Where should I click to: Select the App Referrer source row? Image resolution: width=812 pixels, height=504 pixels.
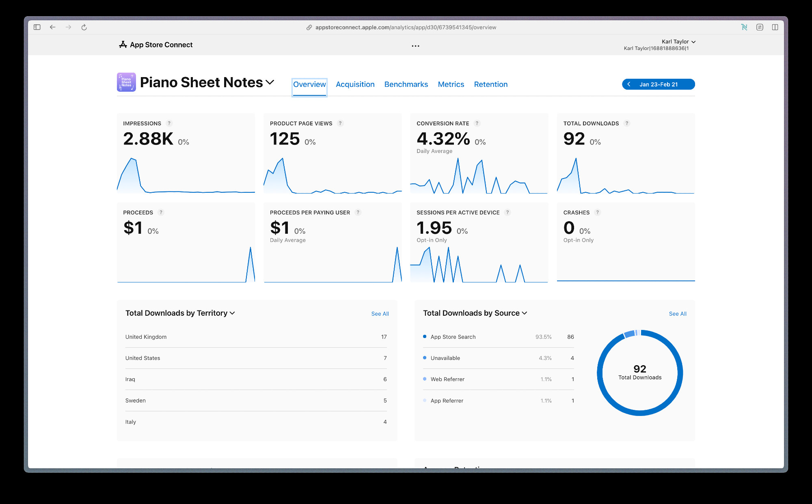(x=499, y=401)
